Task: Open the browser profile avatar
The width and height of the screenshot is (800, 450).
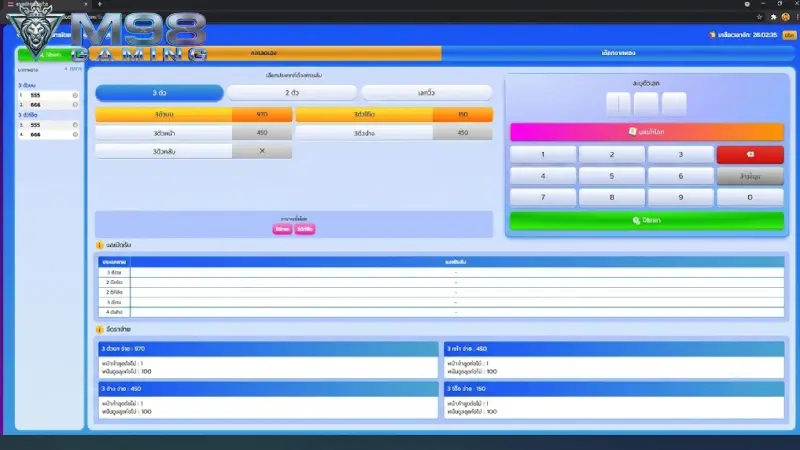Action: [786, 17]
